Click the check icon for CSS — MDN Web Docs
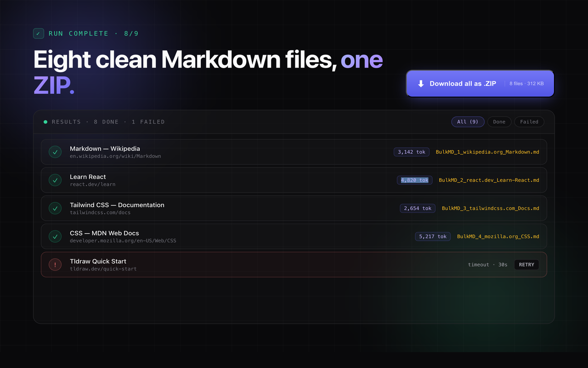Image resolution: width=588 pixels, height=368 pixels. coord(55,236)
